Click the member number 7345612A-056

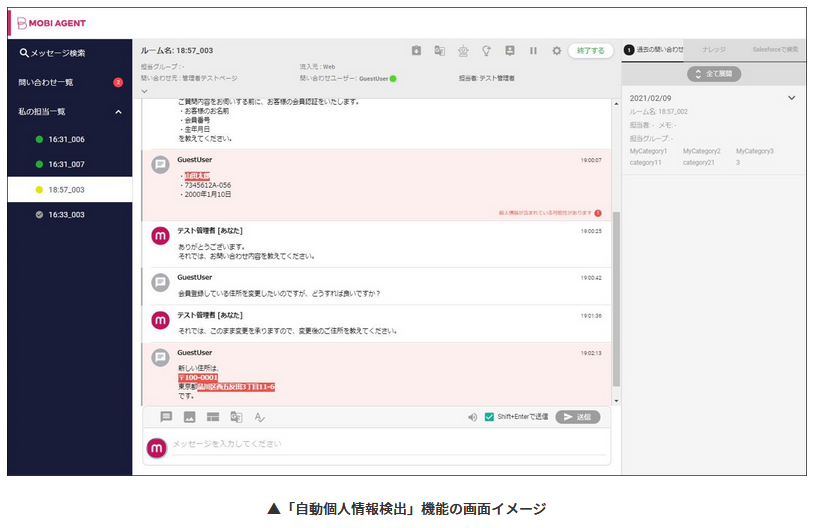tap(207, 185)
